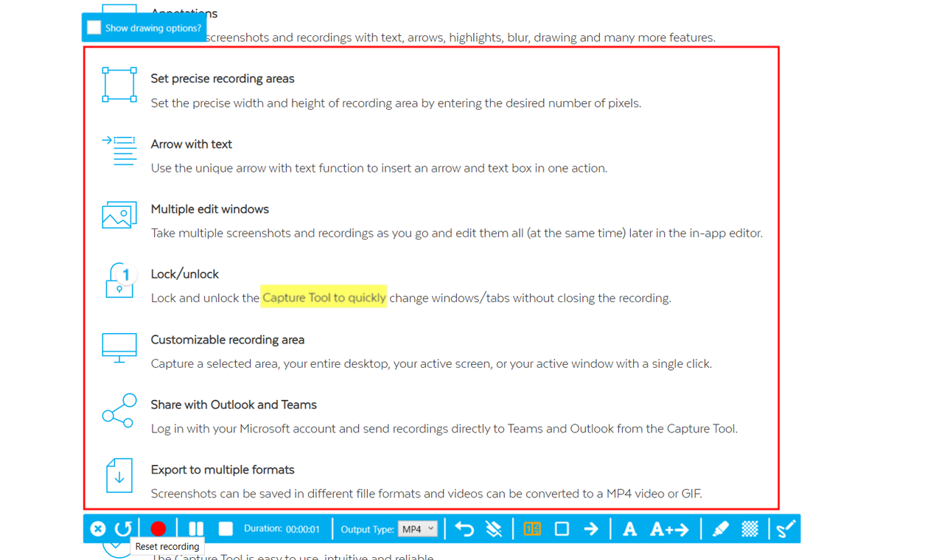Start recording with the red record button

[158, 528]
